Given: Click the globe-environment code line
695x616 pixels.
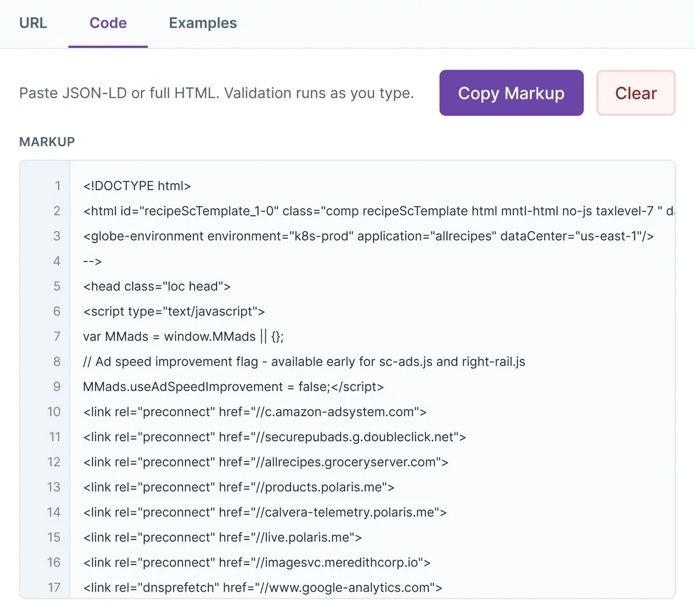Looking at the screenshot, I should click(x=368, y=236).
